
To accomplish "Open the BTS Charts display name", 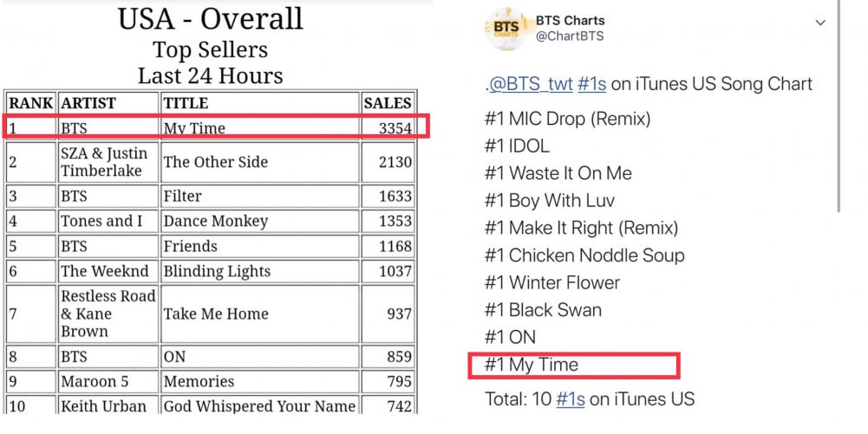I will point(571,21).
